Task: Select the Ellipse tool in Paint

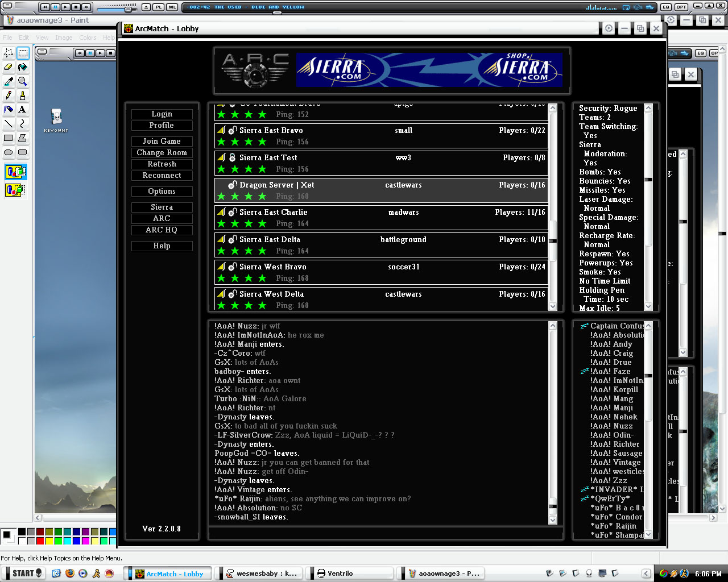Action: 9,152
